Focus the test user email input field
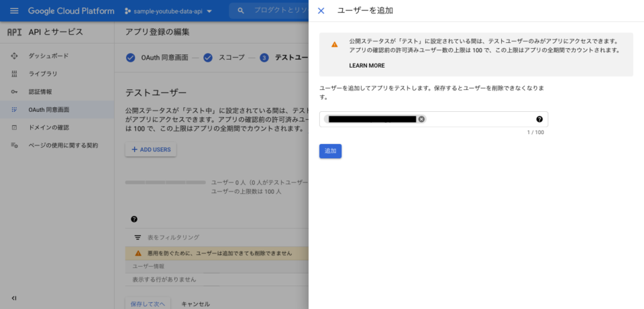 (434, 119)
